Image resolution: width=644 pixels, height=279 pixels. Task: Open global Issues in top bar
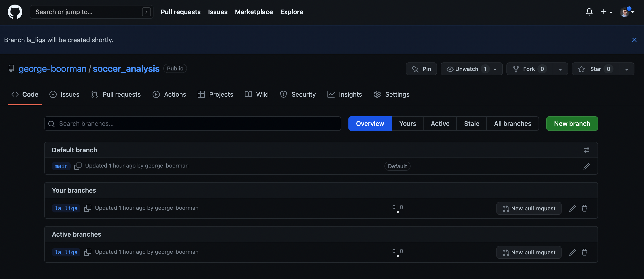click(x=217, y=12)
